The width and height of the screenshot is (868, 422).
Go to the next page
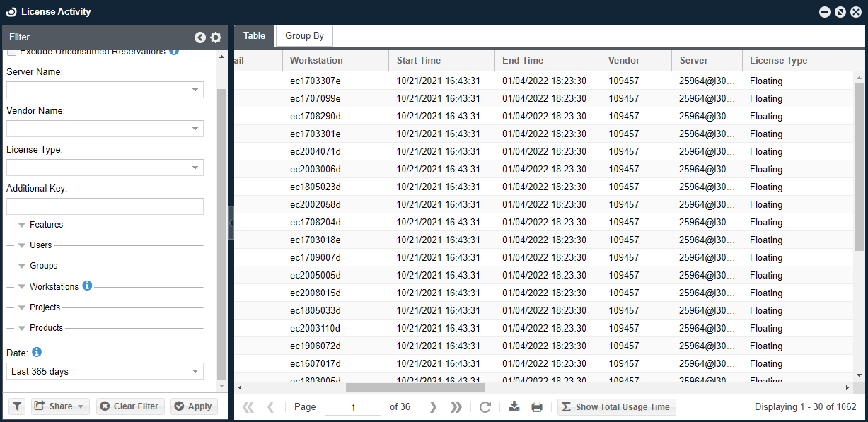(x=433, y=406)
